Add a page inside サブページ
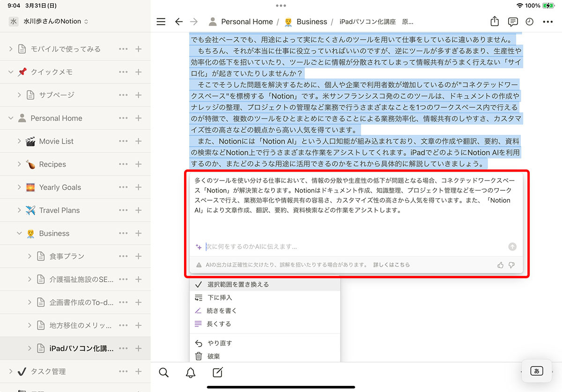562x392 pixels. click(139, 95)
